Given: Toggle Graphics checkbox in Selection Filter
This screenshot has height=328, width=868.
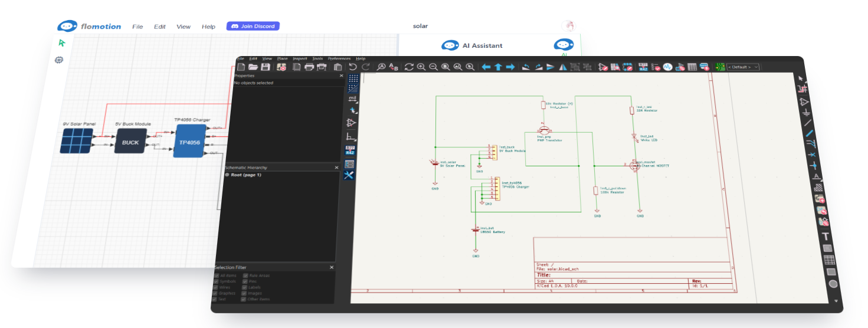Looking at the screenshot, I should click(x=215, y=293).
